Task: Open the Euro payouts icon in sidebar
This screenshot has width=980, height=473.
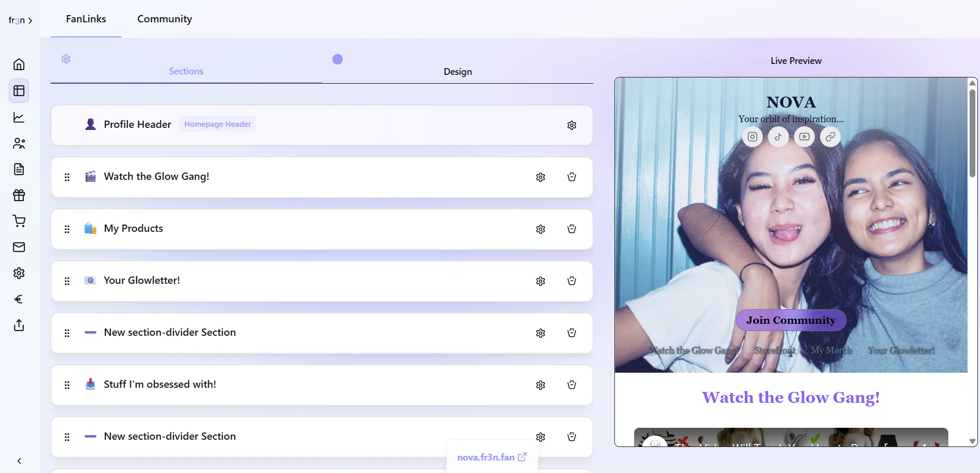Action: 19,299
